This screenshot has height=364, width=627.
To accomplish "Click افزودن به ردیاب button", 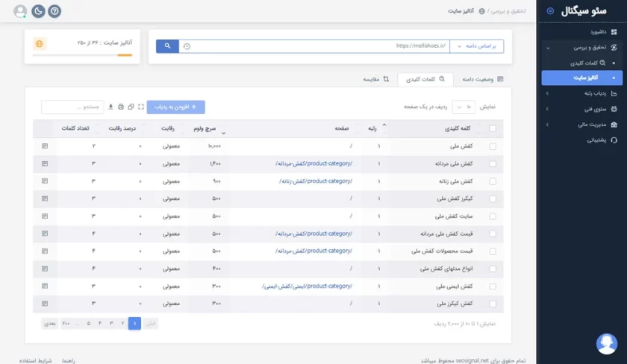I will click(x=176, y=107).
